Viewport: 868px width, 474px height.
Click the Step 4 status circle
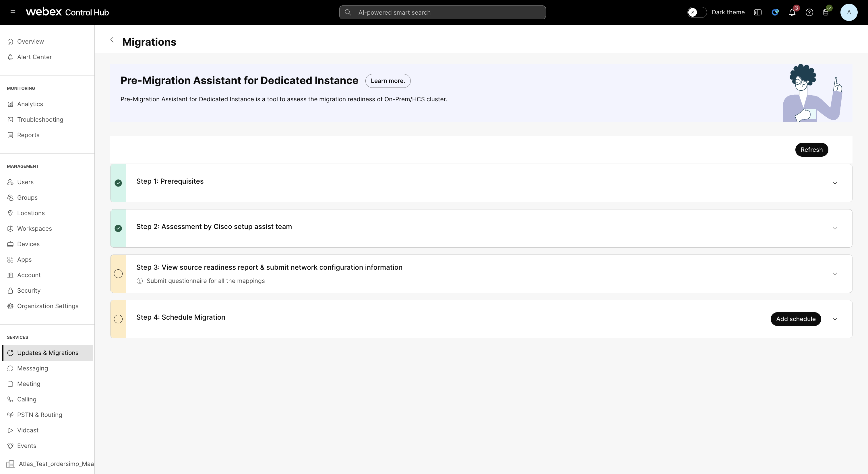click(x=118, y=319)
